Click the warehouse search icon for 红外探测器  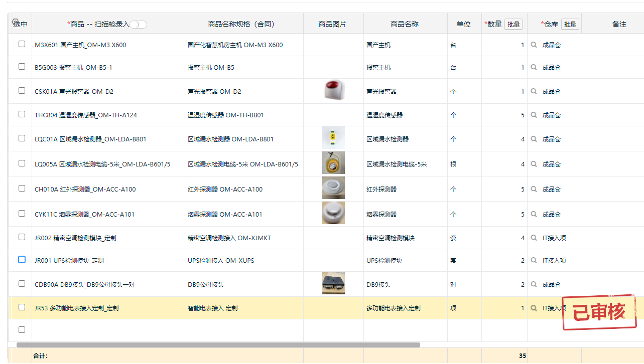534,189
